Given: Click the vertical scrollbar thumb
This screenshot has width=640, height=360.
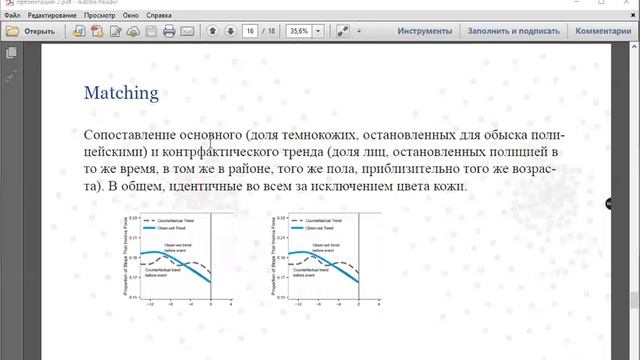Looking at the screenshot, I should click(x=633, y=300).
